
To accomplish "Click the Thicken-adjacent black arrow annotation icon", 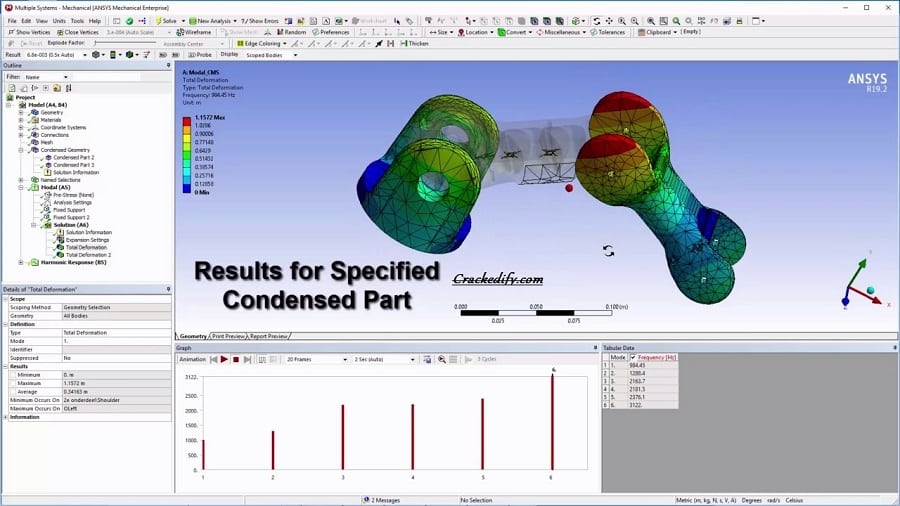I will pos(379,44).
